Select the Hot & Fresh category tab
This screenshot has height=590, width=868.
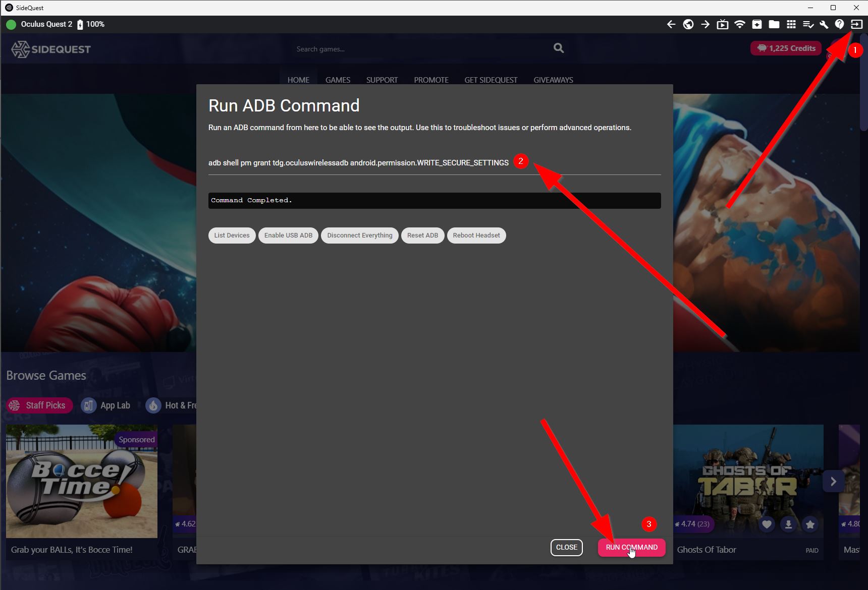(x=171, y=405)
